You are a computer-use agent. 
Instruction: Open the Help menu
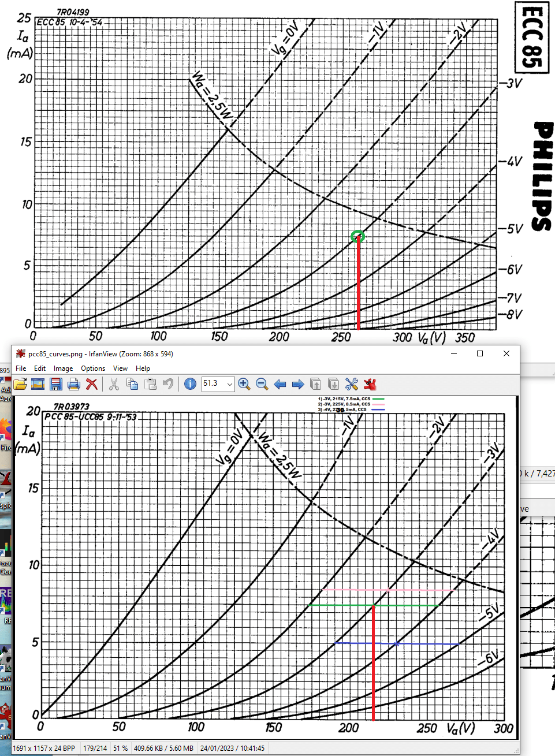143,368
